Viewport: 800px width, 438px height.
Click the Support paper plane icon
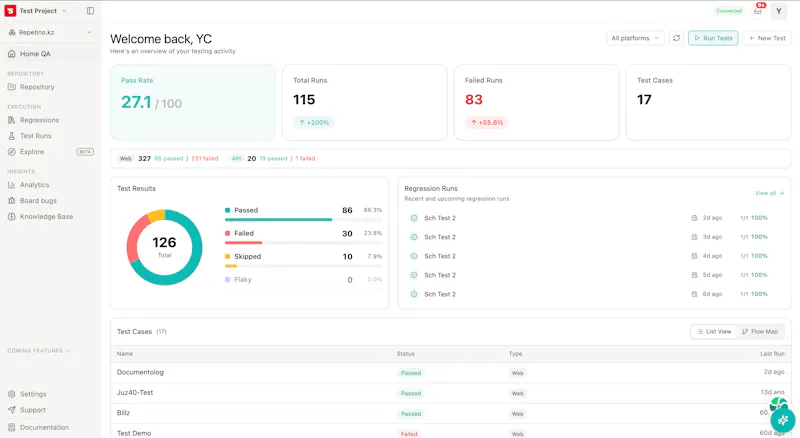tap(12, 410)
